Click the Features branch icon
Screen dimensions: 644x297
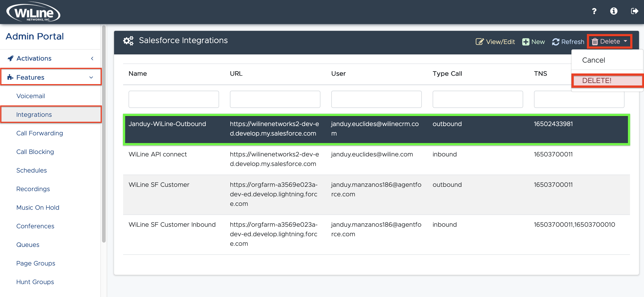10,77
